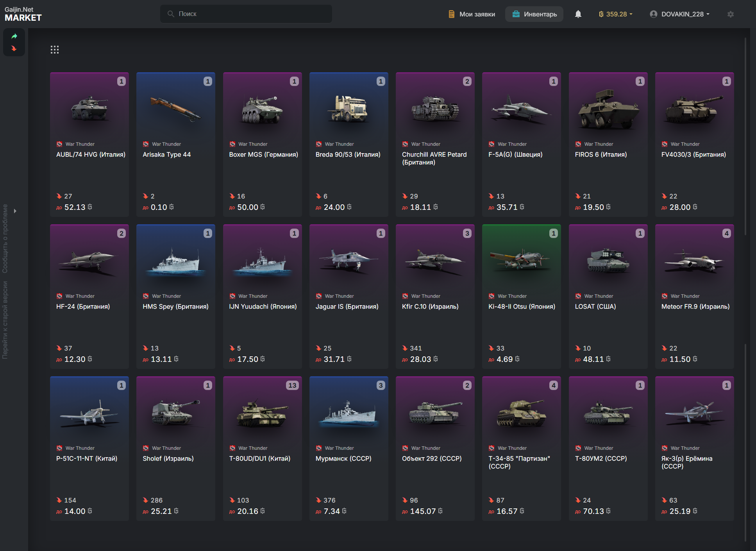The height and width of the screenshot is (551, 756).
Task: Click coin icon beside 359.28 balance
Action: (601, 14)
